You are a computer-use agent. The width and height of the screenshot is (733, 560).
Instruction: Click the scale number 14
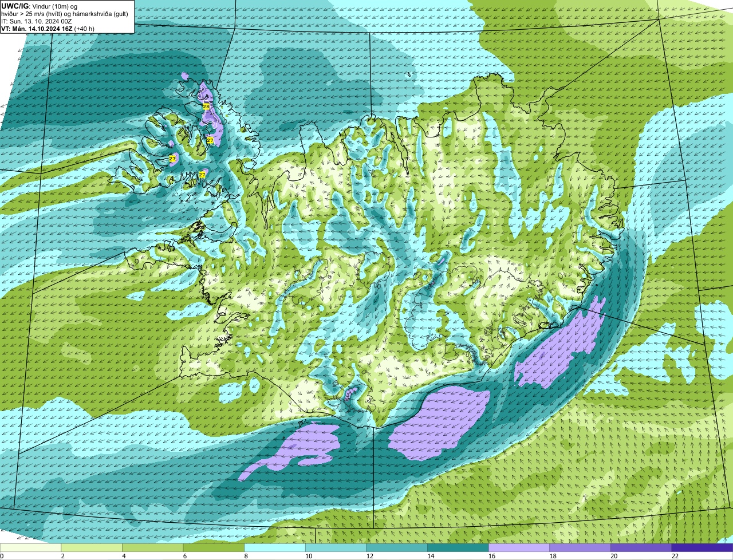[431, 556]
